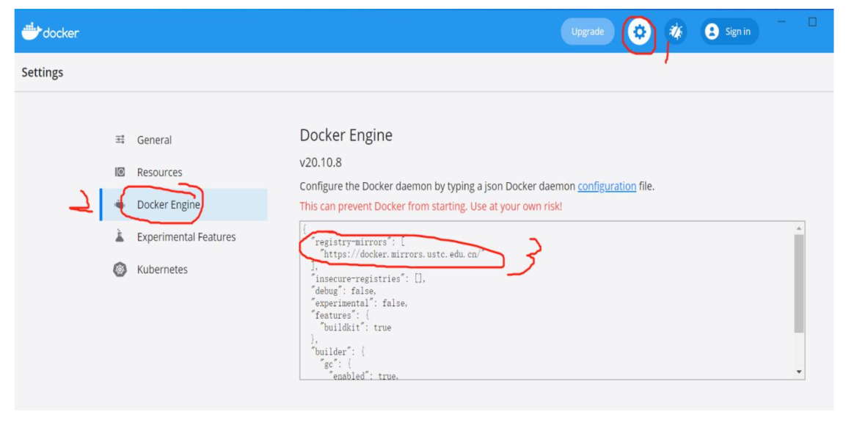Click the Experimental Features flask icon
The image size is (868, 423).
[120, 236]
